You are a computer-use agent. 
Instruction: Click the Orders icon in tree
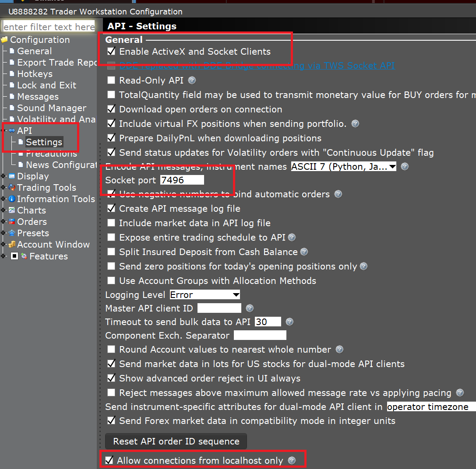(12, 221)
